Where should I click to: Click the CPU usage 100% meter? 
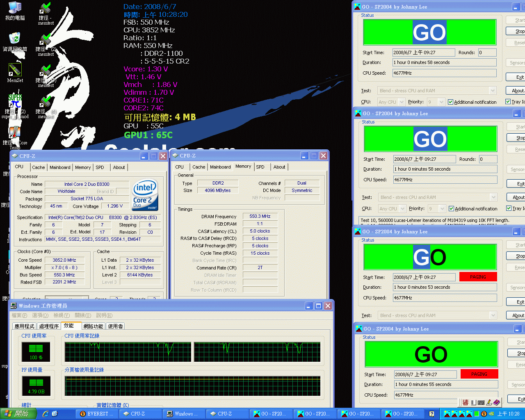(36, 352)
